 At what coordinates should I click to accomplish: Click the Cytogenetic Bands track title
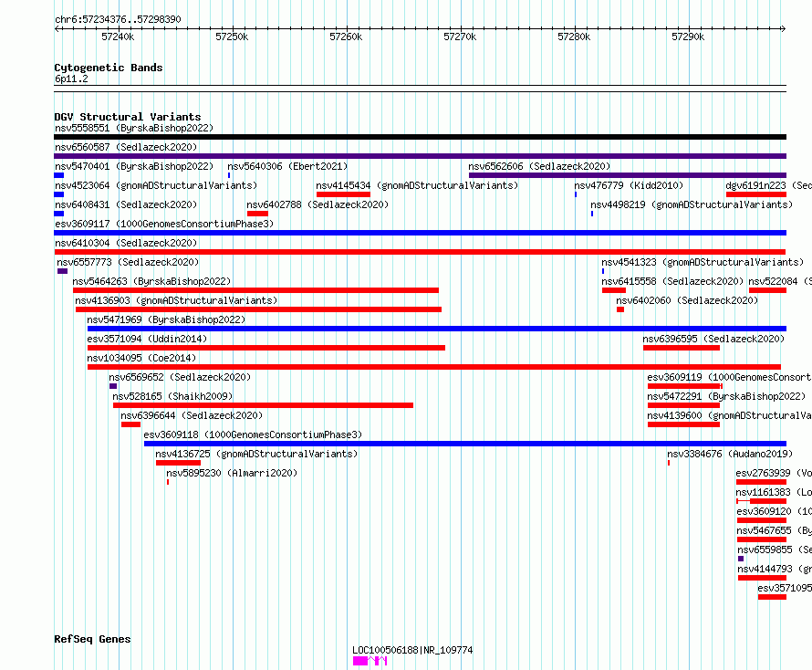tap(109, 68)
